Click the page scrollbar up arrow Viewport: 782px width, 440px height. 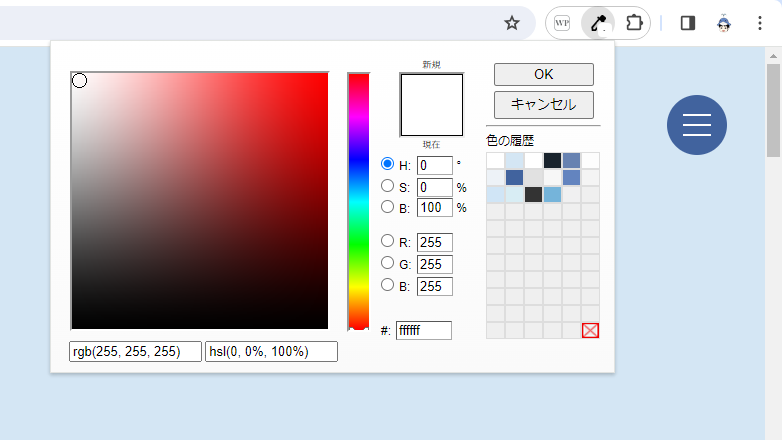coord(774,56)
